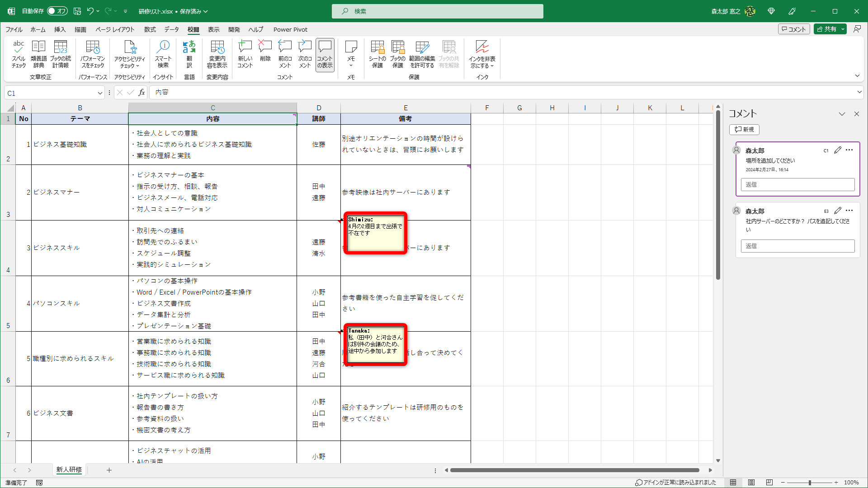Viewport: 868px width, 488px height.
Task: Open the Power Pivot tab
Action: click(290, 29)
